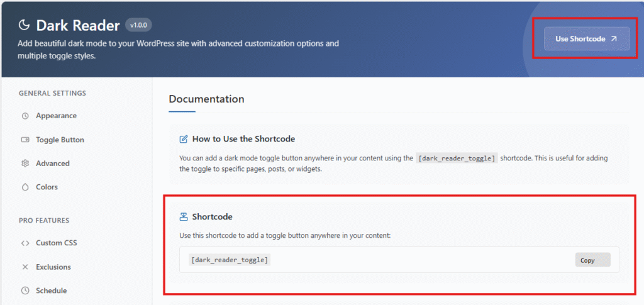644x305 pixels.
Task: Click the Documentation heading
Action: [206, 99]
